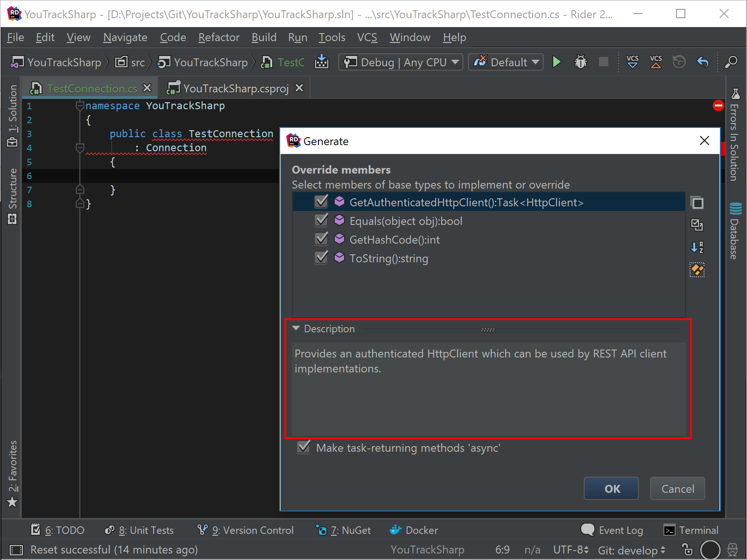The image size is (747, 560).
Task: Open the Structure tool window
Action: tap(13, 196)
